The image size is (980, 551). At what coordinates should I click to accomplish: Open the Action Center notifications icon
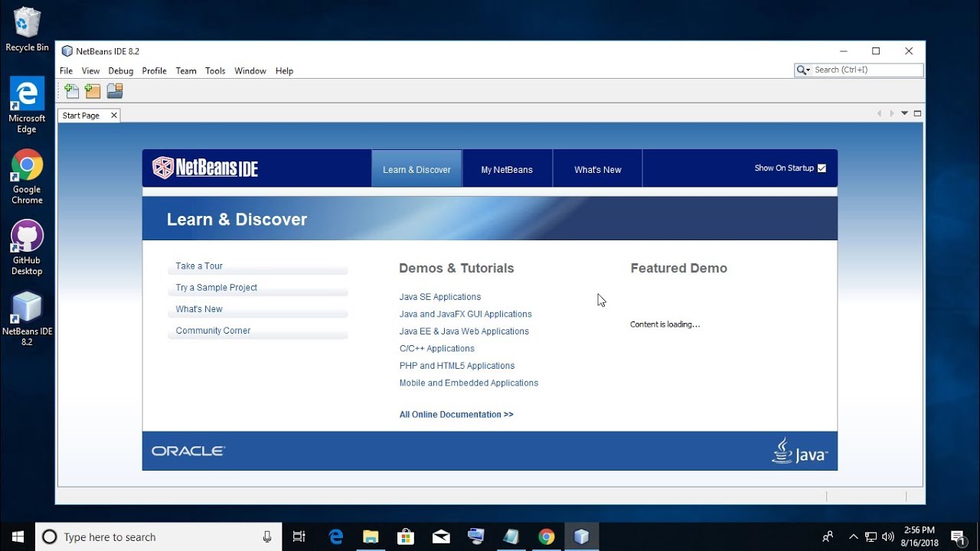pyautogui.click(x=958, y=536)
